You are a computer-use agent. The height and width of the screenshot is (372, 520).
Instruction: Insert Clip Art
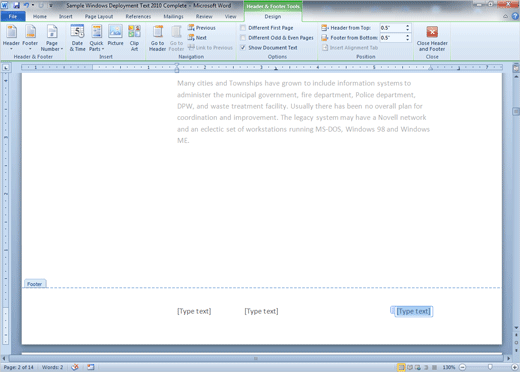coord(134,38)
